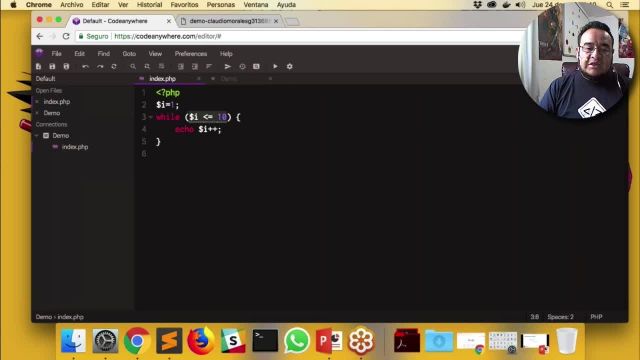The height and width of the screenshot is (360, 640).
Task: Click the Dropbox icon in menu bar
Action: click(478, 5)
